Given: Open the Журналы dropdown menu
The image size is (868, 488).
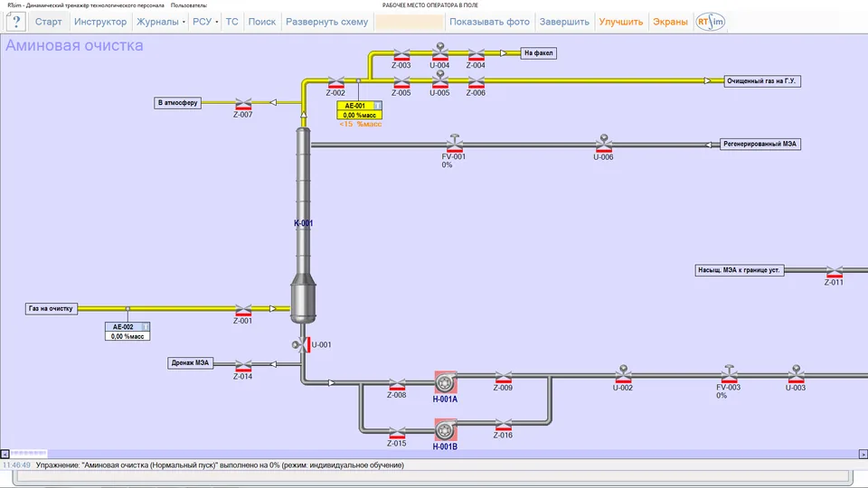Looking at the screenshot, I should click(161, 22).
